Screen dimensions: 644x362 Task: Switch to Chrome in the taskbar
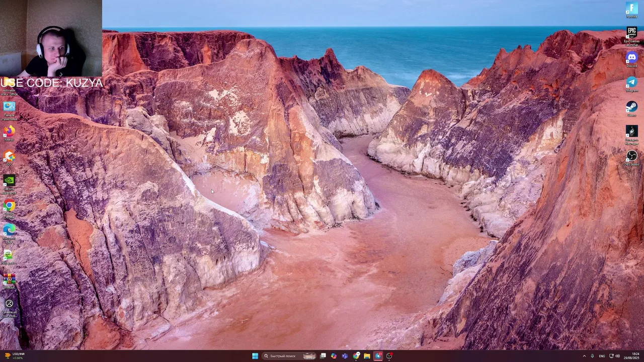(356, 356)
